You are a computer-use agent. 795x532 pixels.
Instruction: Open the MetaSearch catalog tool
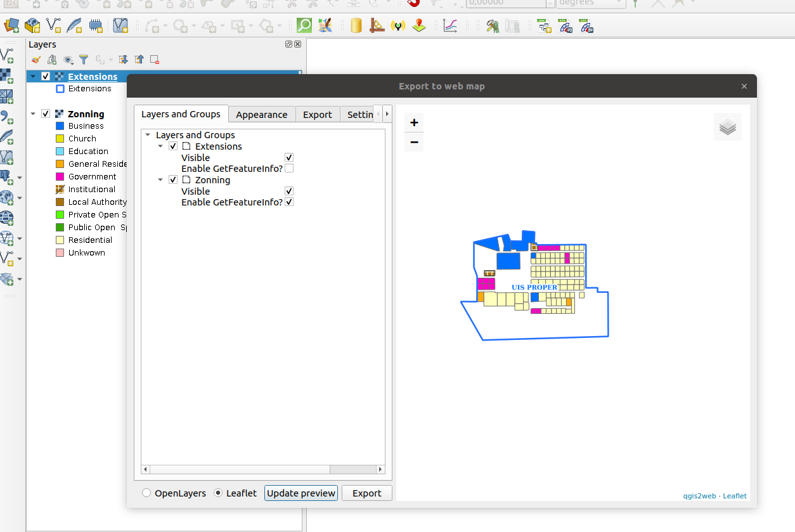coord(304,25)
